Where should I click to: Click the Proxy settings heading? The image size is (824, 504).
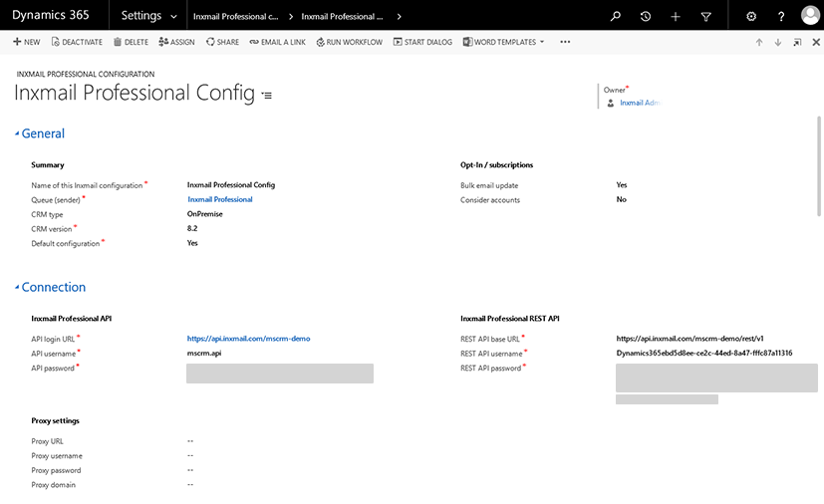click(x=55, y=421)
